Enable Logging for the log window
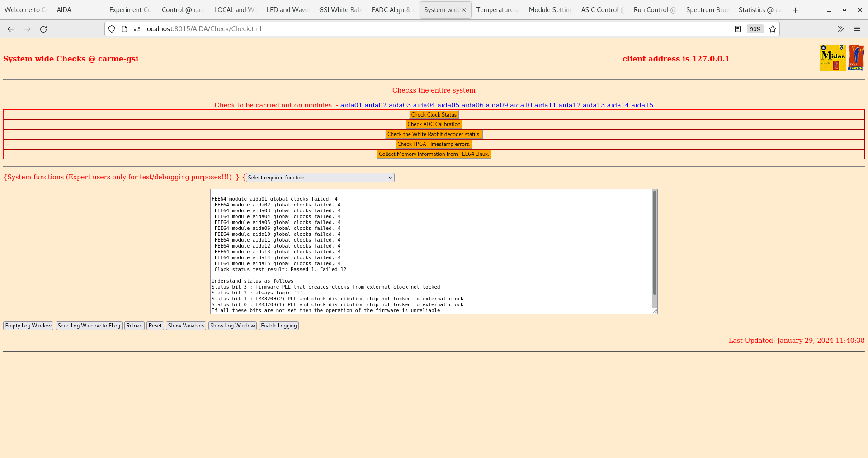Screen dimensions: 868x458 (x=278, y=325)
